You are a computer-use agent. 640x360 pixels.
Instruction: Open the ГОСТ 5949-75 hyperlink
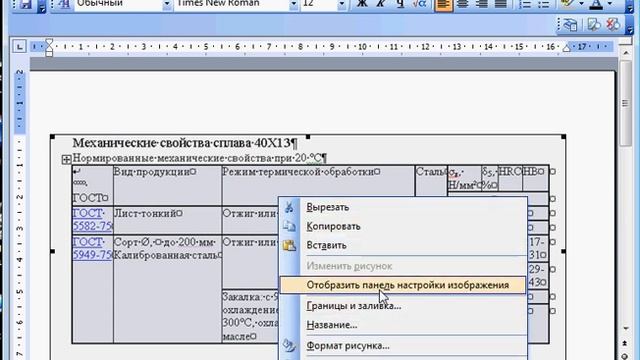point(92,248)
